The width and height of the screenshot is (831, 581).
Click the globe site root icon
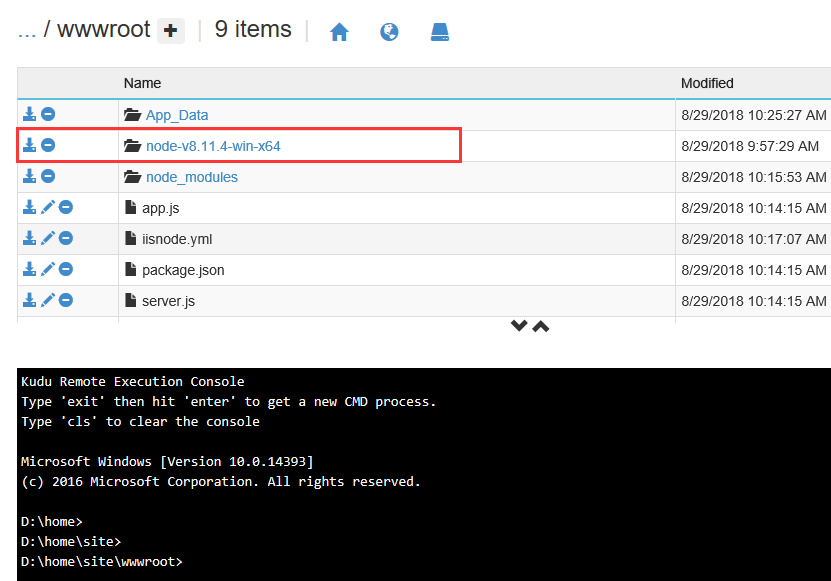coord(389,32)
